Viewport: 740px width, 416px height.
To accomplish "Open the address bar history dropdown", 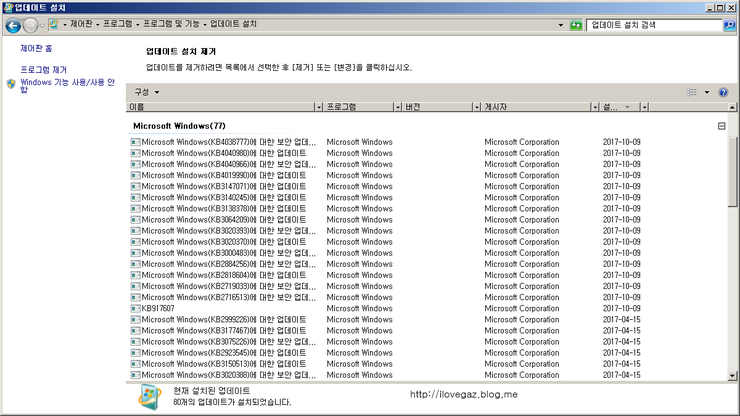I will (x=560, y=25).
